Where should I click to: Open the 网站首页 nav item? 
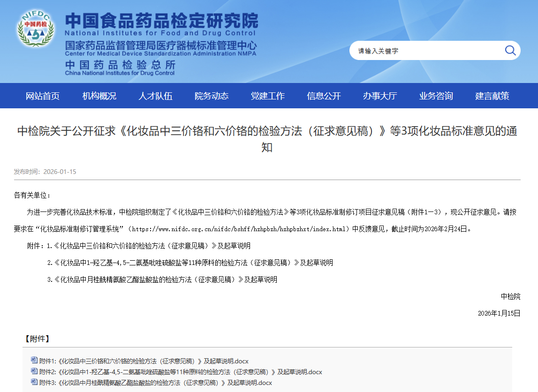[43, 96]
